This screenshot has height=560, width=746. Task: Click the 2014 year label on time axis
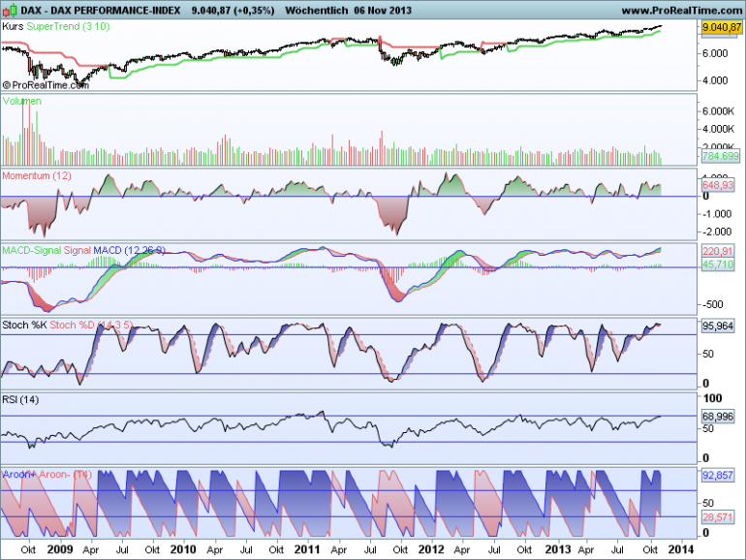coord(681,549)
